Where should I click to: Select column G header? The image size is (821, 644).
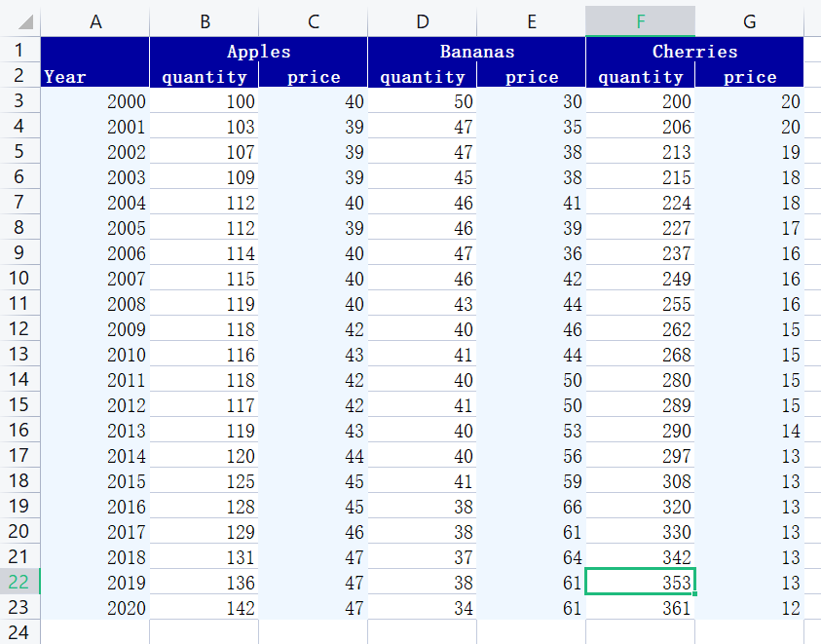click(x=749, y=19)
